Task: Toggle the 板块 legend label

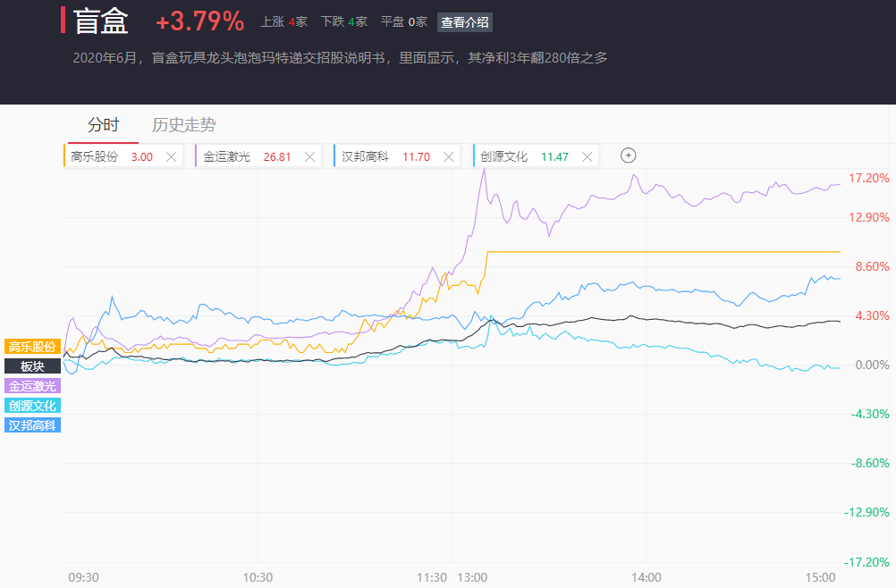Action: pyautogui.click(x=33, y=366)
